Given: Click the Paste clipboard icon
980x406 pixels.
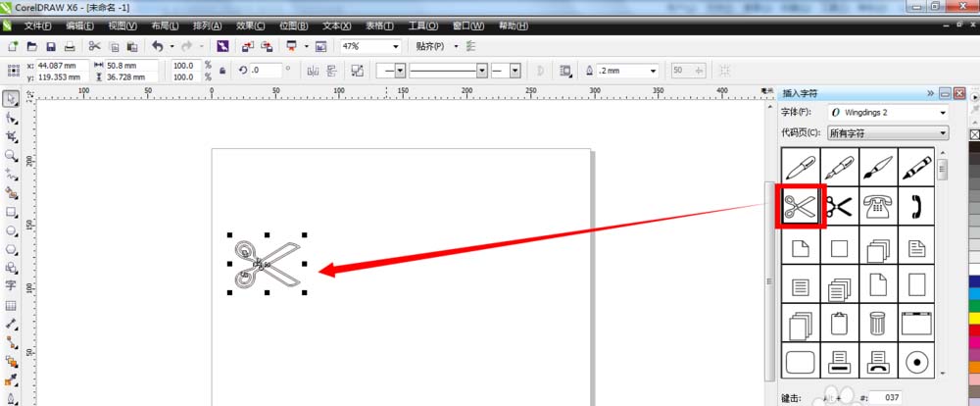Looking at the screenshot, I should point(132,46).
